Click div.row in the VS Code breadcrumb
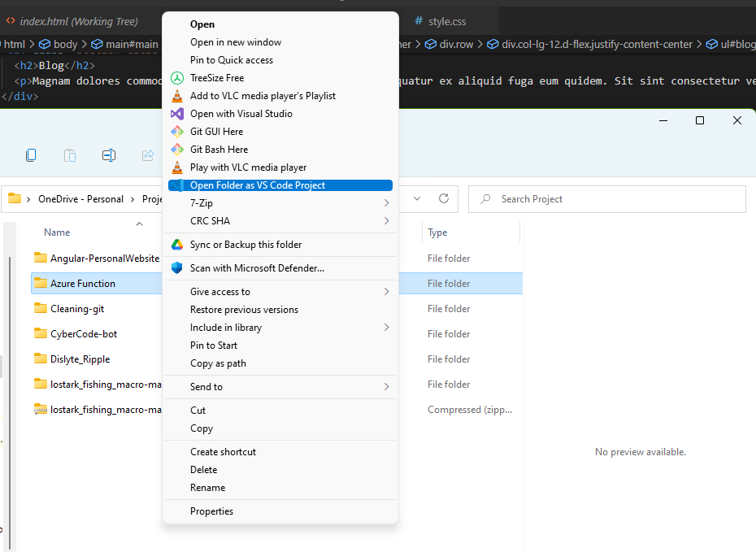756x552 pixels. point(450,45)
